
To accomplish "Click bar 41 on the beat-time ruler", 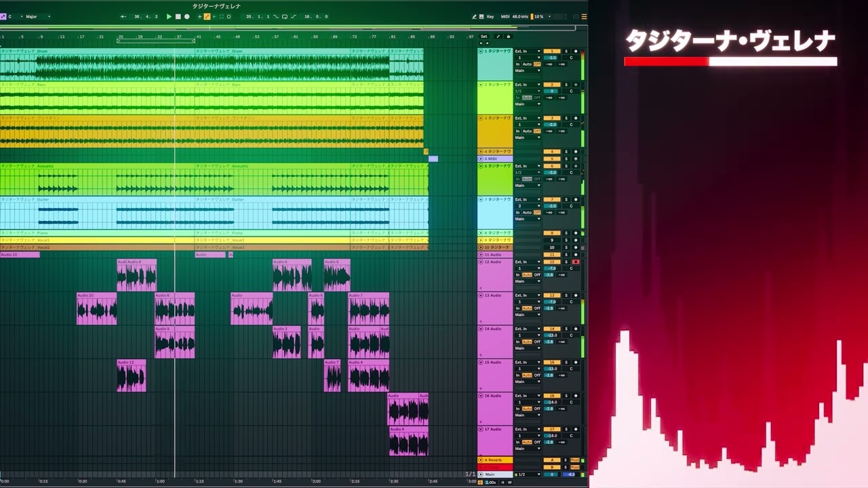I will tap(199, 36).
